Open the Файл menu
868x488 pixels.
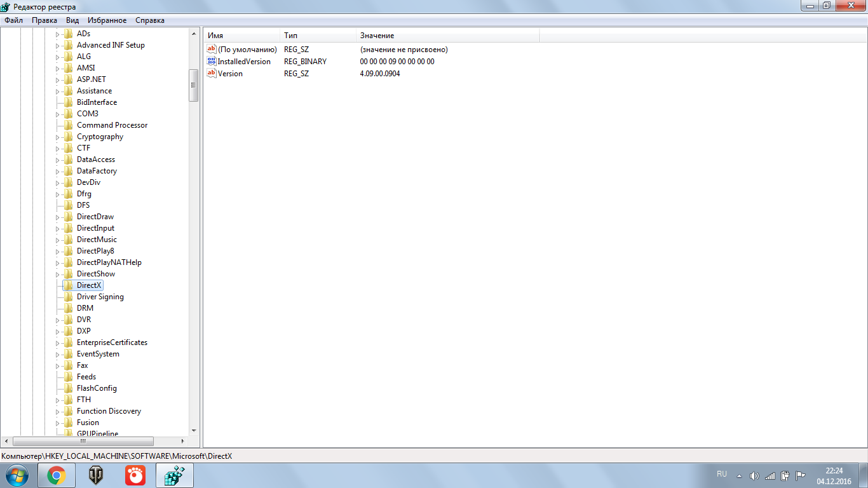[13, 20]
